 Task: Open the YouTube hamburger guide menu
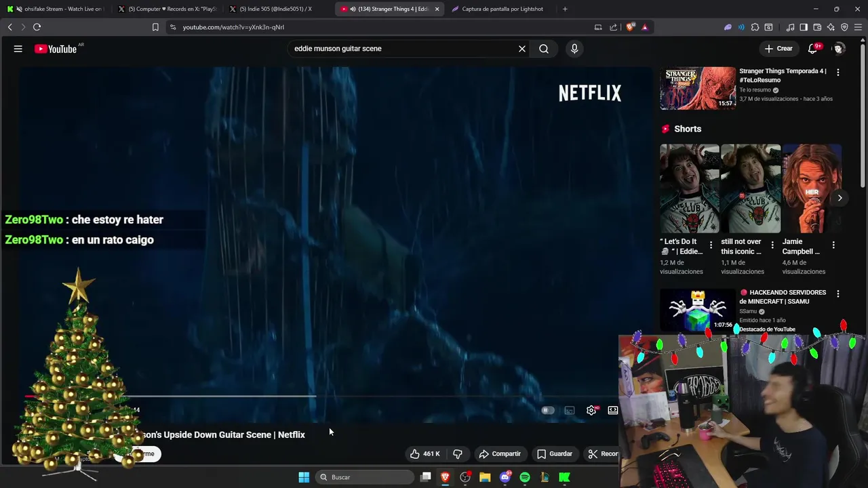[x=18, y=49]
